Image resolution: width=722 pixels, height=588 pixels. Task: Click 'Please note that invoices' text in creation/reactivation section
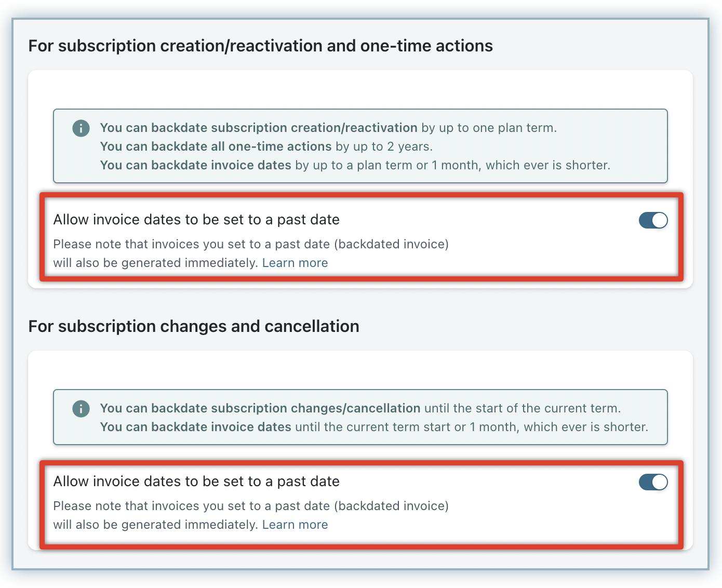tap(250, 244)
